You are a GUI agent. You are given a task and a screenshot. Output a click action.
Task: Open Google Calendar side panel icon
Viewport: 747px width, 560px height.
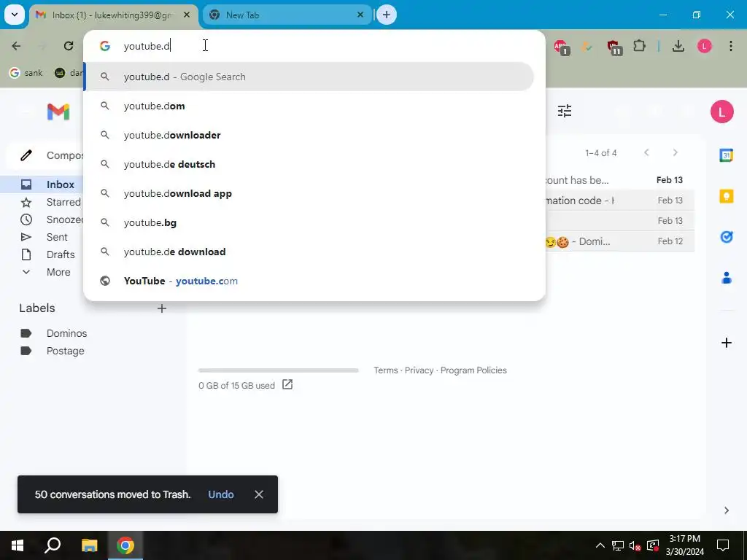[x=726, y=155]
